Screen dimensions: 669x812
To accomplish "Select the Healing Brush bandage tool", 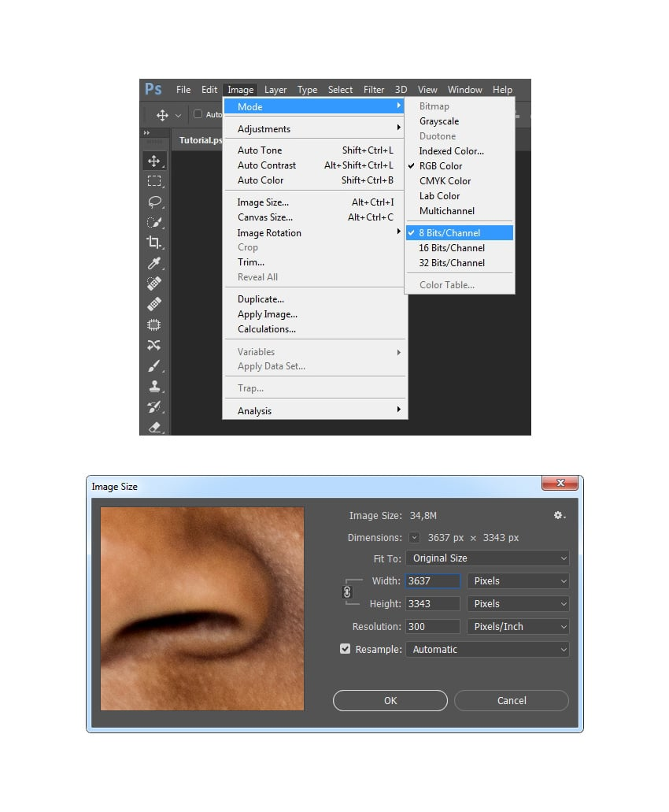I will 154,304.
